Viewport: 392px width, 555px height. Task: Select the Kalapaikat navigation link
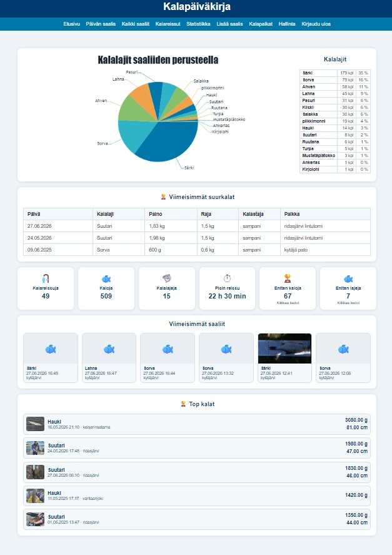tap(261, 24)
